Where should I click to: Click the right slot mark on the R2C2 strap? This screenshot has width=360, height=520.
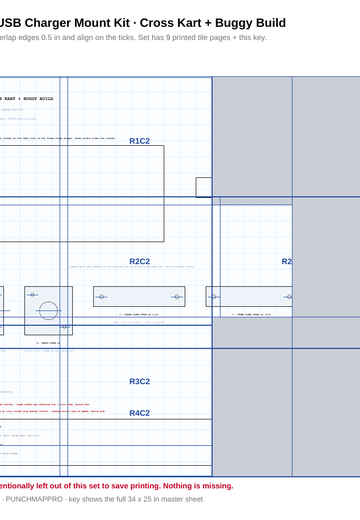[x=177, y=297]
